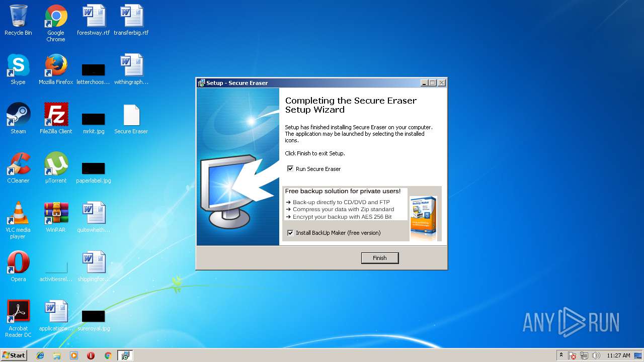The height and width of the screenshot is (362, 644).
Task: Select the applications... document icon
Action: tap(56, 316)
